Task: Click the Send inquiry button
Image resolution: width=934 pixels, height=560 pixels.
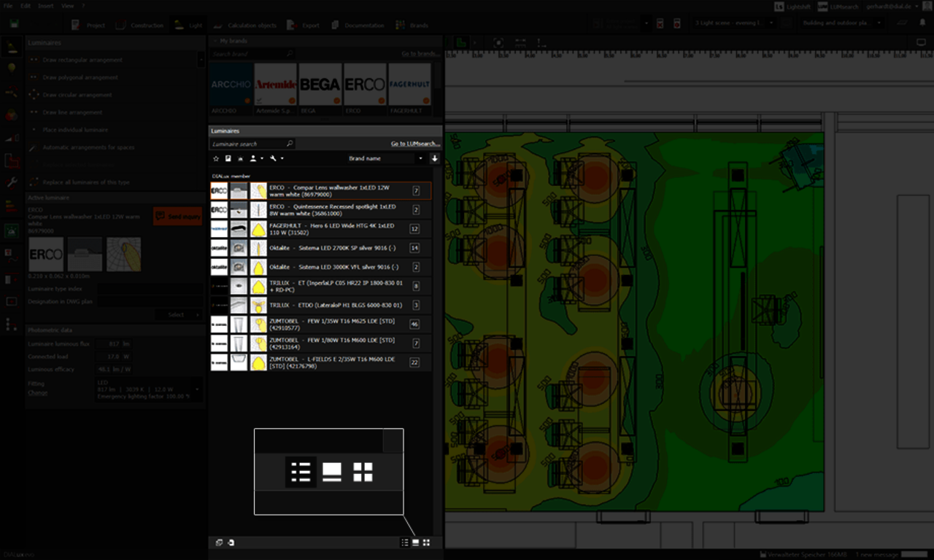Action: (177, 217)
